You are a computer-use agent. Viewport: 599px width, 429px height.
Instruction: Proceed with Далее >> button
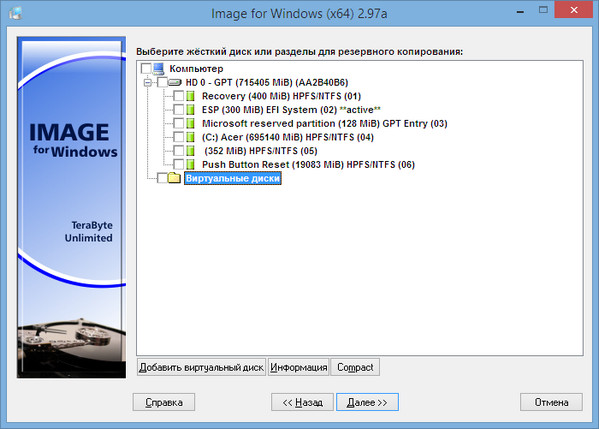[367, 402]
